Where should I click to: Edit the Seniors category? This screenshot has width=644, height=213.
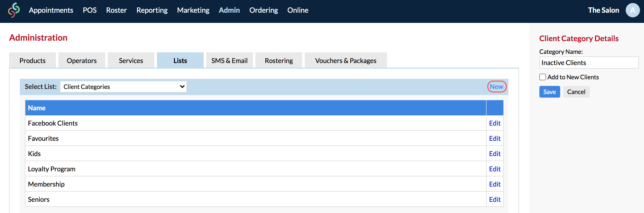(x=495, y=200)
